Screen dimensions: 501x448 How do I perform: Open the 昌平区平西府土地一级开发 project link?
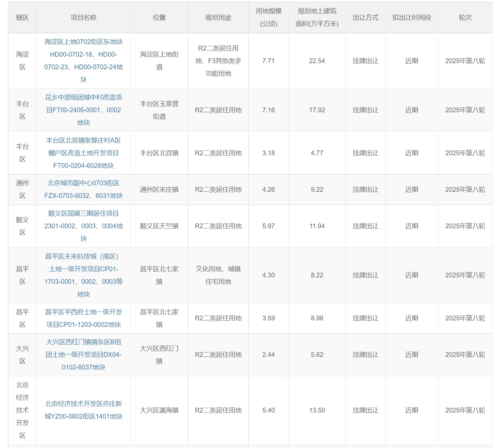tap(83, 318)
